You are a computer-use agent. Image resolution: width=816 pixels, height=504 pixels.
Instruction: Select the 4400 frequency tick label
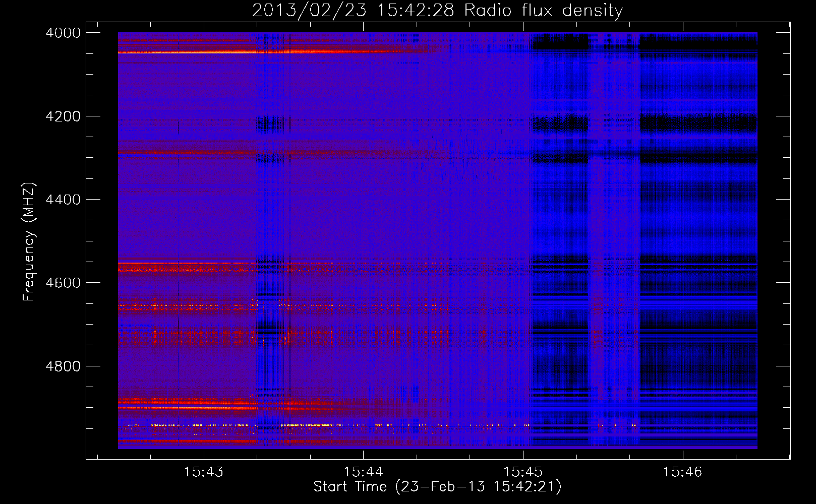coord(63,200)
